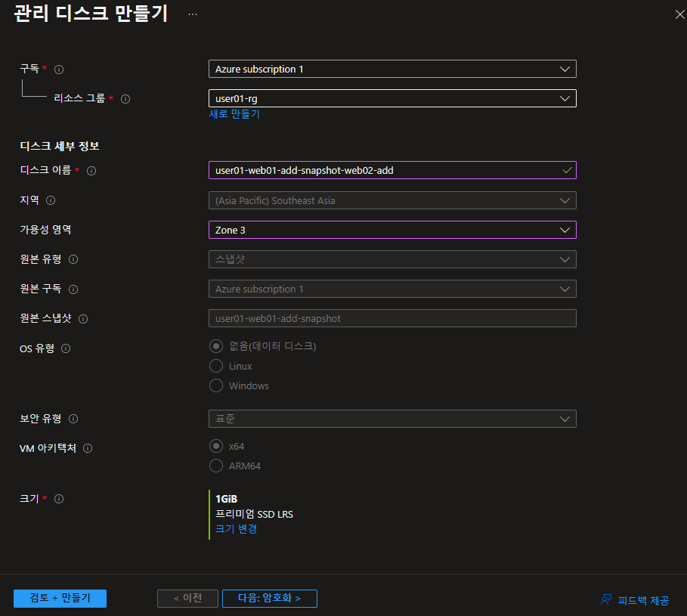Click the info icon next to 원본 유형
This screenshot has height=616, width=687.
click(x=73, y=259)
